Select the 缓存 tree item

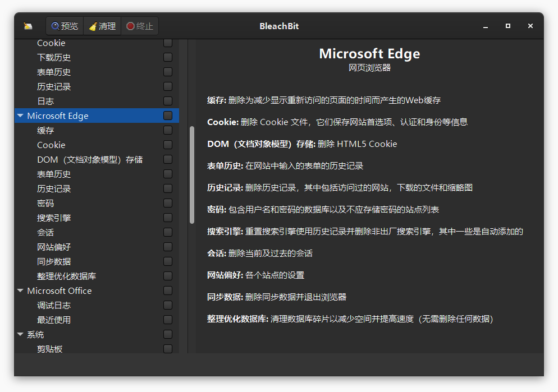45,131
